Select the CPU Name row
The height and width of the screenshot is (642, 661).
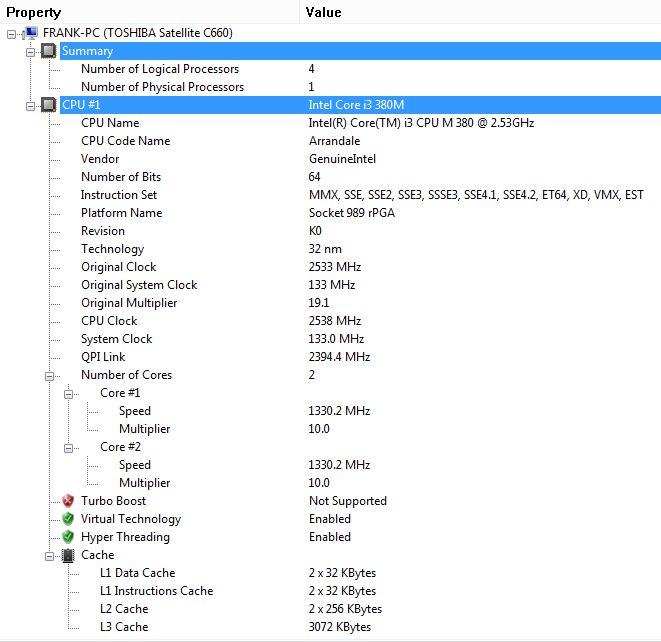330,123
